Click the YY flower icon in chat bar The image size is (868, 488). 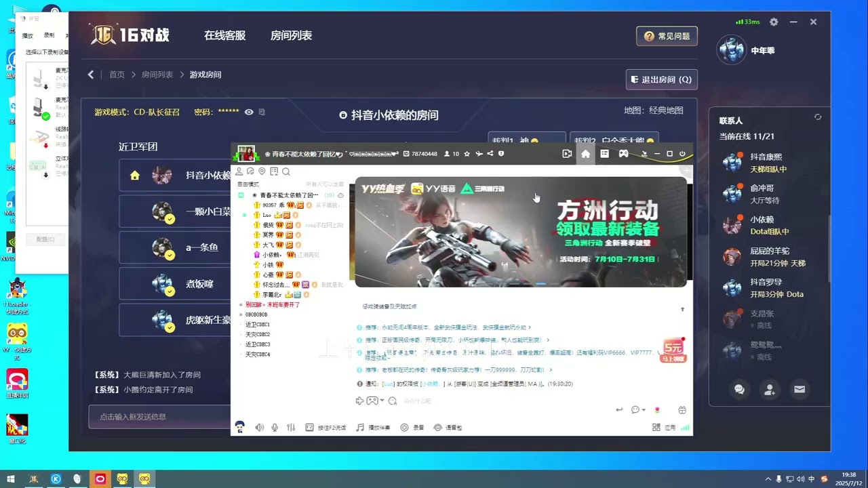point(656,410)
